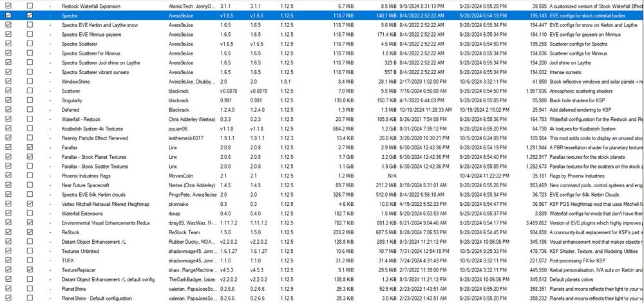Viewport: 644px width, 303px height.
Task: Uncheck installed checkbox for PlanetShine
Action: (8, 289)
